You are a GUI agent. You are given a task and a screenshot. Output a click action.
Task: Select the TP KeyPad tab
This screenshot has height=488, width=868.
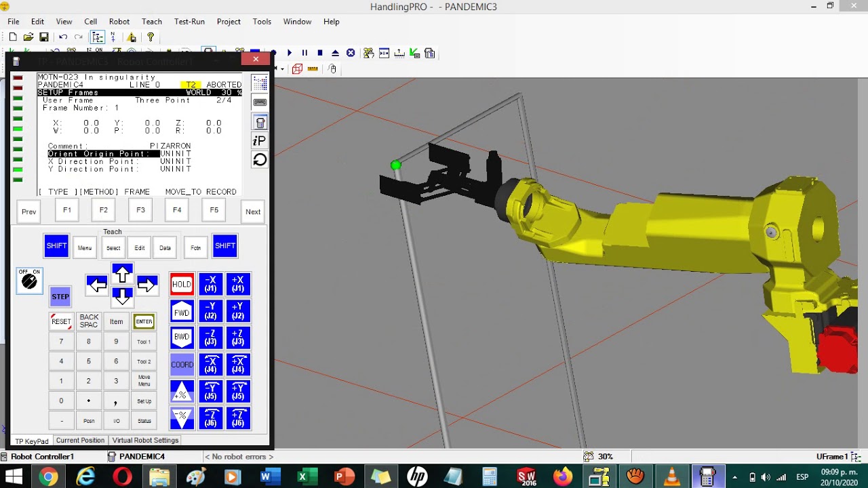[32, 441]
